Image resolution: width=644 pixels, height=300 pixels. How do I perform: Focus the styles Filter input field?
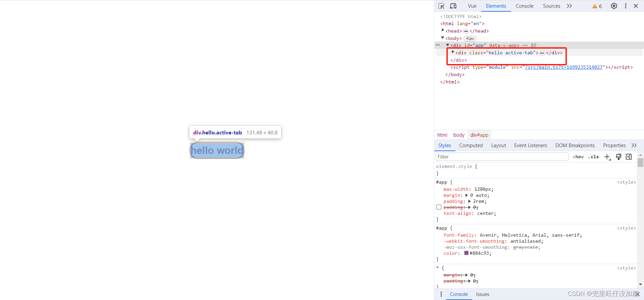pyautogui.click(x=502, y=157)
